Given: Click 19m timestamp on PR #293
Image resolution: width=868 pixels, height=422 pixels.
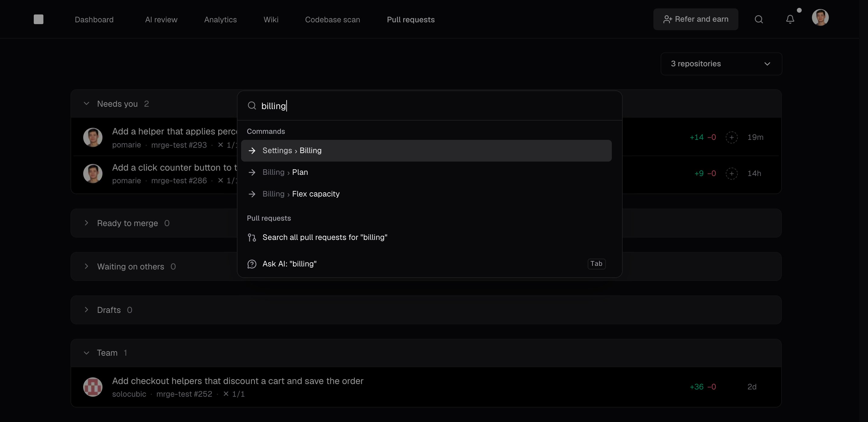Looking at the screenshot, I should point(755,137).
